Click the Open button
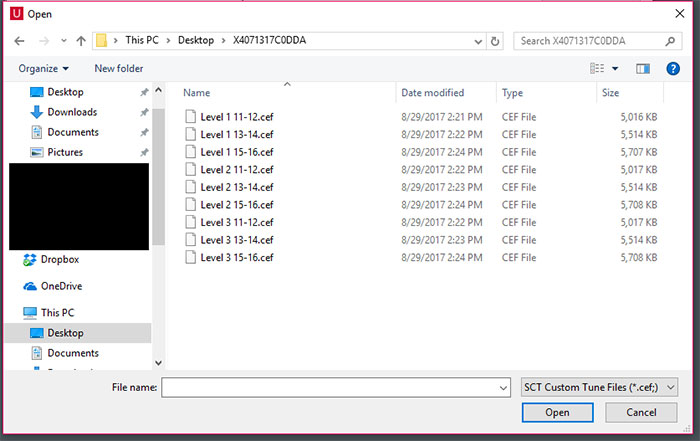The width and height of the screenshot is (700, 441). [x=557, y=412]
